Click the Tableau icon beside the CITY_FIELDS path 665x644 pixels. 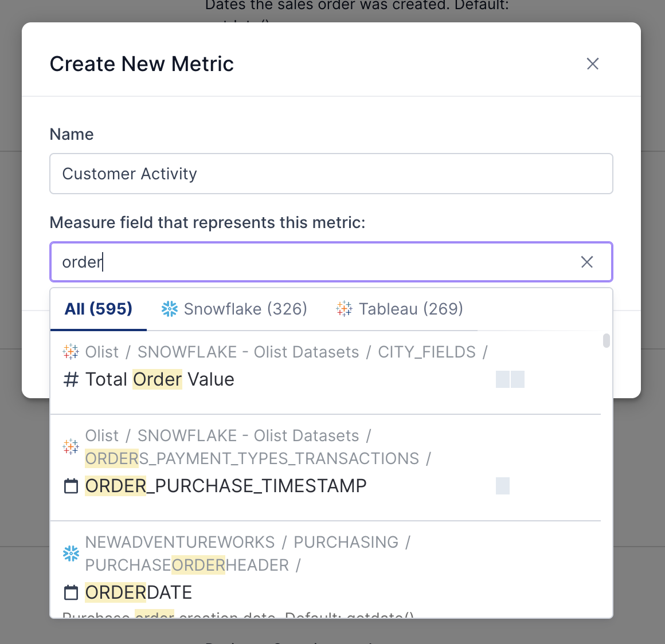[71, 352]
